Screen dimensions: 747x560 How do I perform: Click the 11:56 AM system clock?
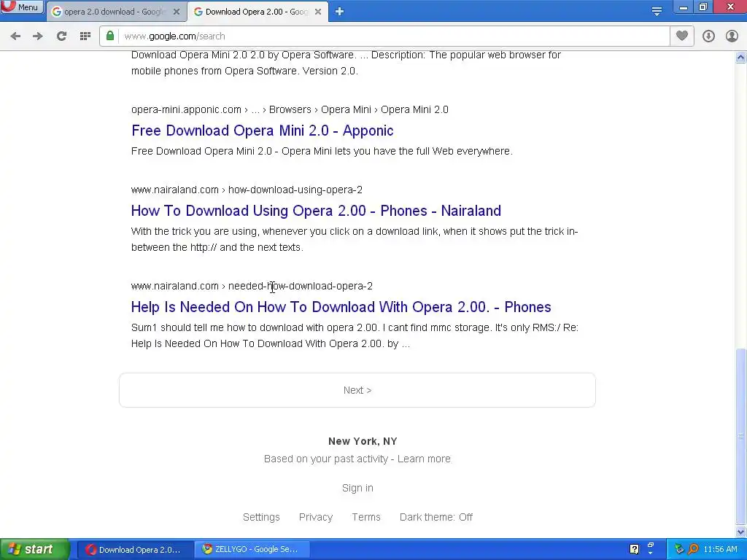tap(720, 550)
